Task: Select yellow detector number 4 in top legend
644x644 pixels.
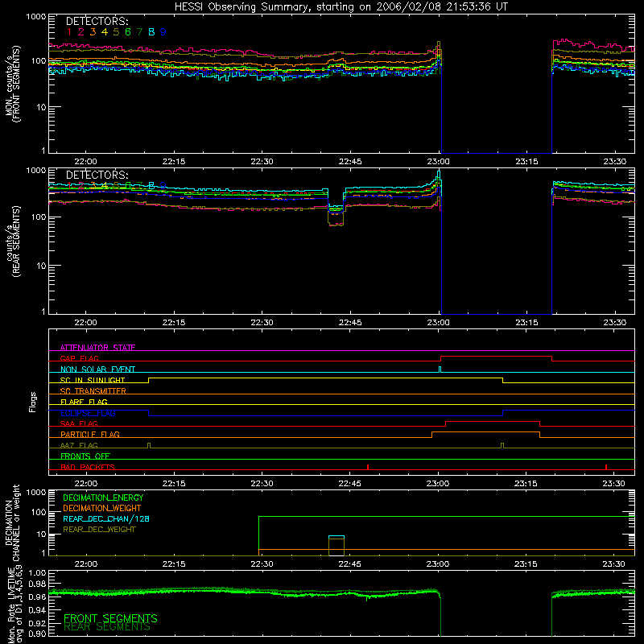Action: click(x=105, y=32)
